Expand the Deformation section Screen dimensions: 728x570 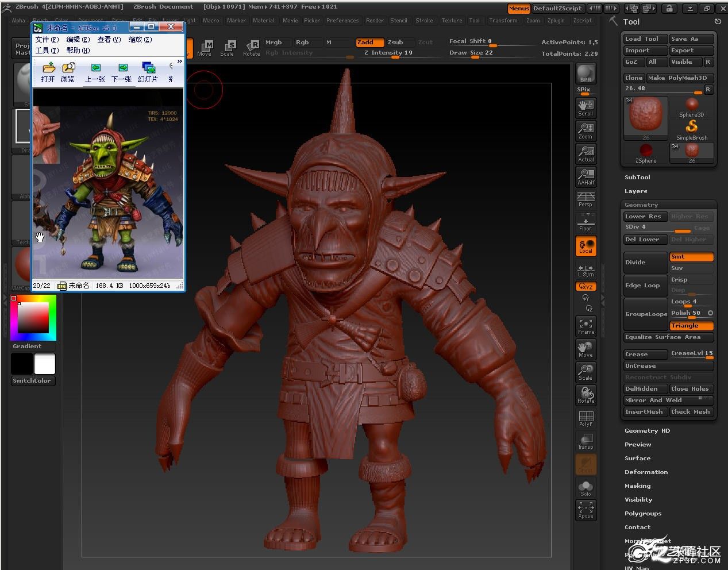pyautogui.click(x=646, y=472)
